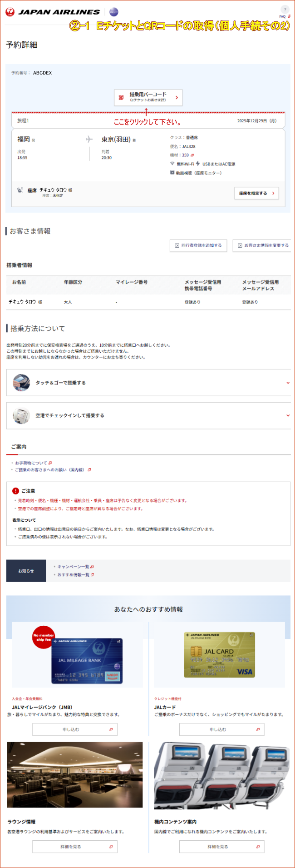Expand 空港でチェックインして搭乗する section

coord(148,415)
